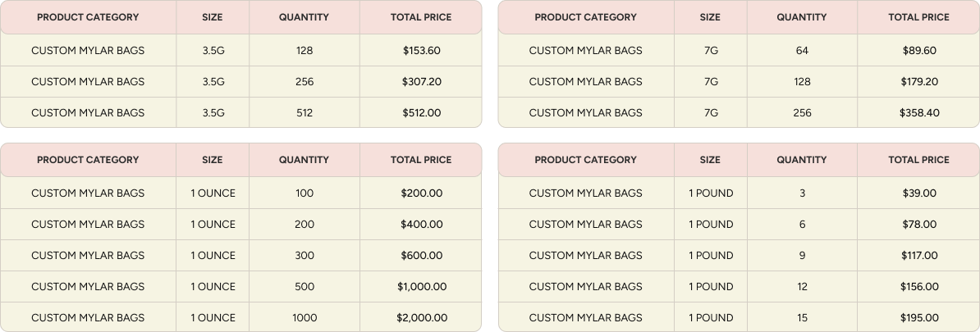This screenshot has width=980, height=332.
Task: Click the $1,000.00 total price cell
Action: 421,287
